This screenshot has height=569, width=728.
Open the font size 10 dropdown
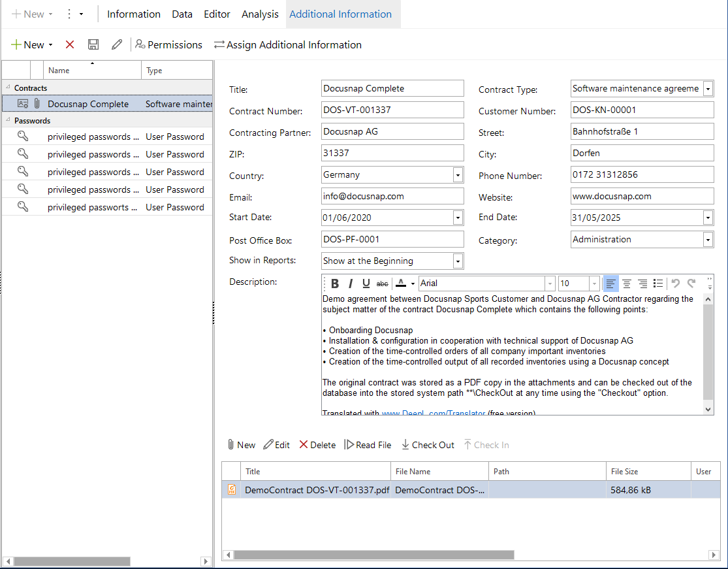pyautogui.click(x=594, y=284)
